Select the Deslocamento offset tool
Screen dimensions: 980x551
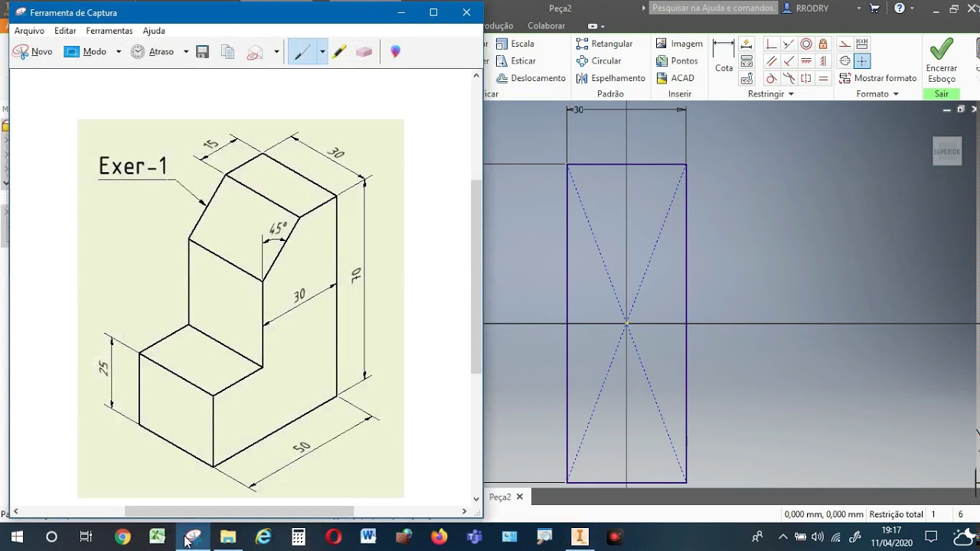[x=531, y=78]
